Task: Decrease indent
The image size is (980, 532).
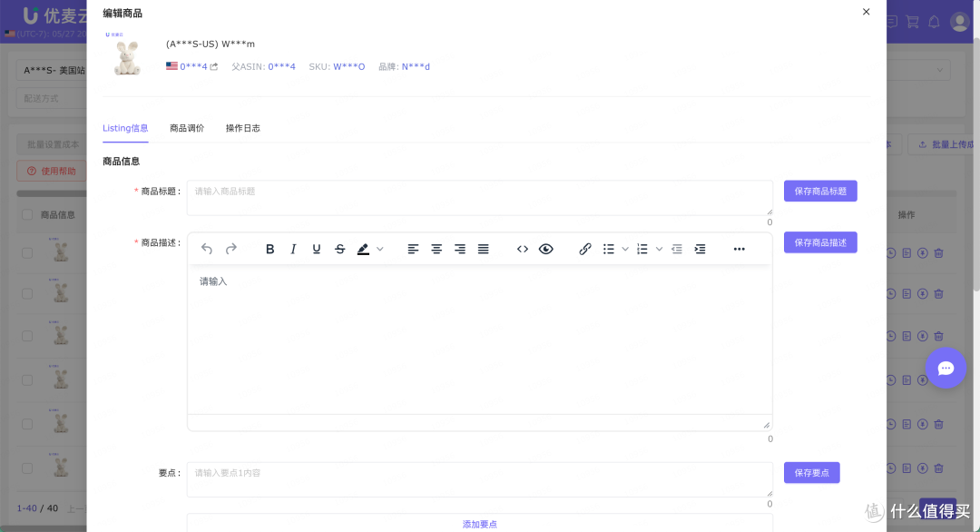Action: pyautogui.click(x=677, y=249)
